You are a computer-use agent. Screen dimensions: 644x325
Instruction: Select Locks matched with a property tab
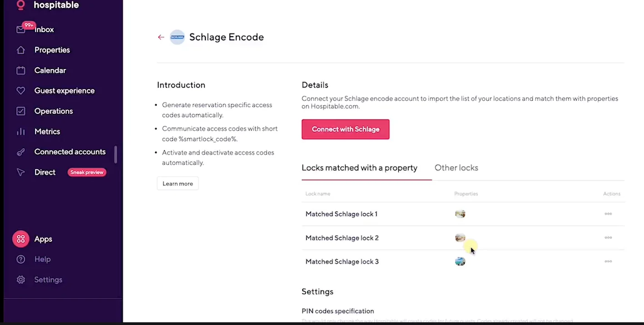359,168
